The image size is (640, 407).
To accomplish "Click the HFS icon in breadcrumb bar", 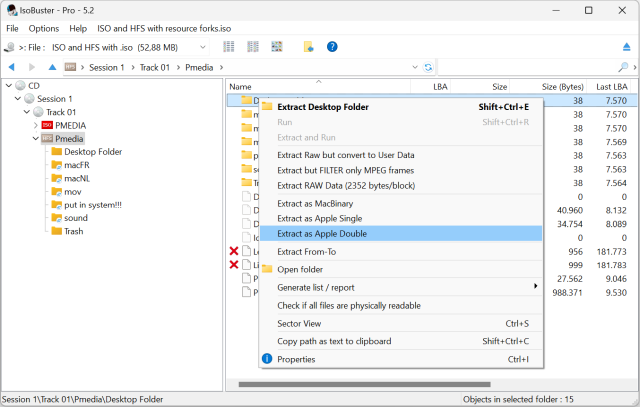I will [70, 67].
